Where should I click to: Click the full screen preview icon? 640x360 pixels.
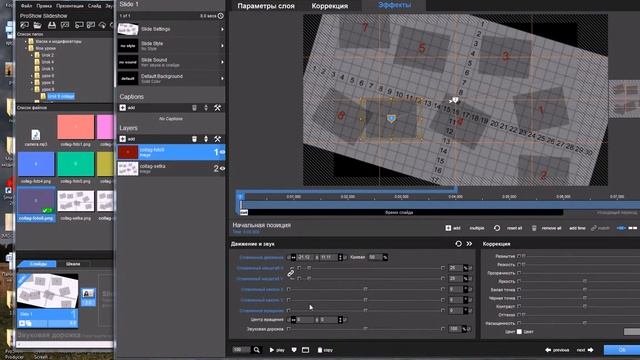tap(305, 350)
